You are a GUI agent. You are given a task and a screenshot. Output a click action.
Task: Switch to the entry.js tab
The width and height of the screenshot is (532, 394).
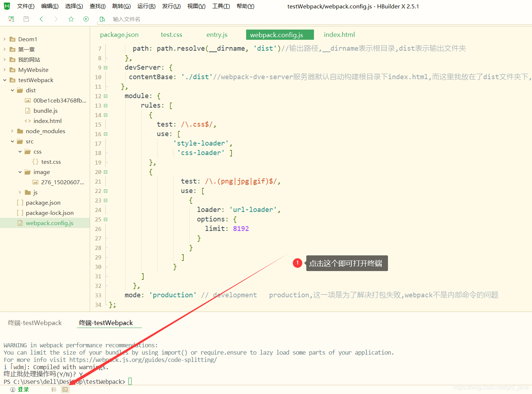point(217,35)
